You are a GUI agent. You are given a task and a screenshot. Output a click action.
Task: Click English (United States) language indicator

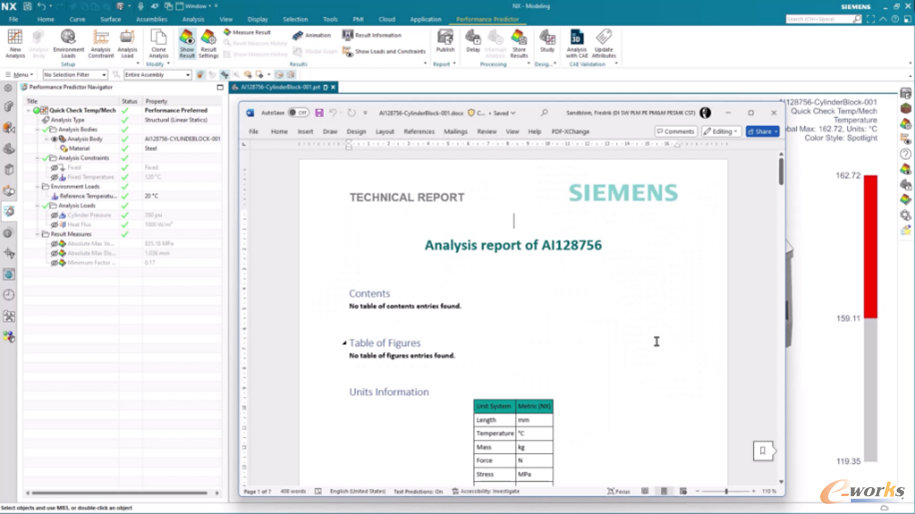point(358,491)
